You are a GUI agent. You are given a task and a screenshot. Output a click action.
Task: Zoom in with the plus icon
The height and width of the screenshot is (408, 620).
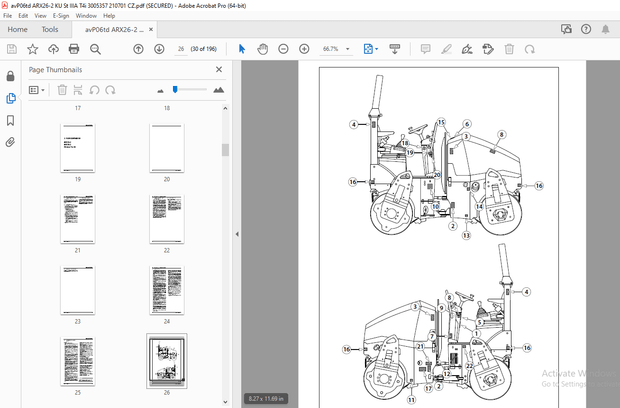[x=304, y=49]
